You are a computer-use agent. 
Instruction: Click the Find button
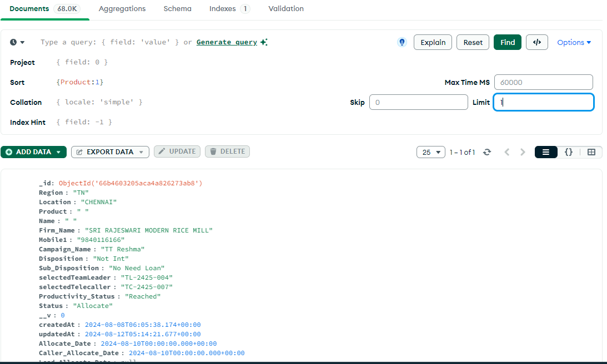[507, 42]
